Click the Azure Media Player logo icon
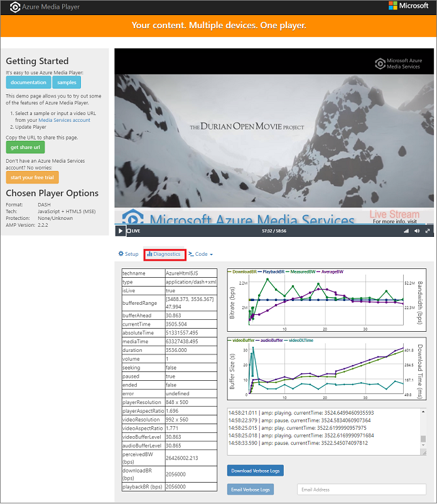The width and height of the screenshot is (437, 504). click(15, 7)
